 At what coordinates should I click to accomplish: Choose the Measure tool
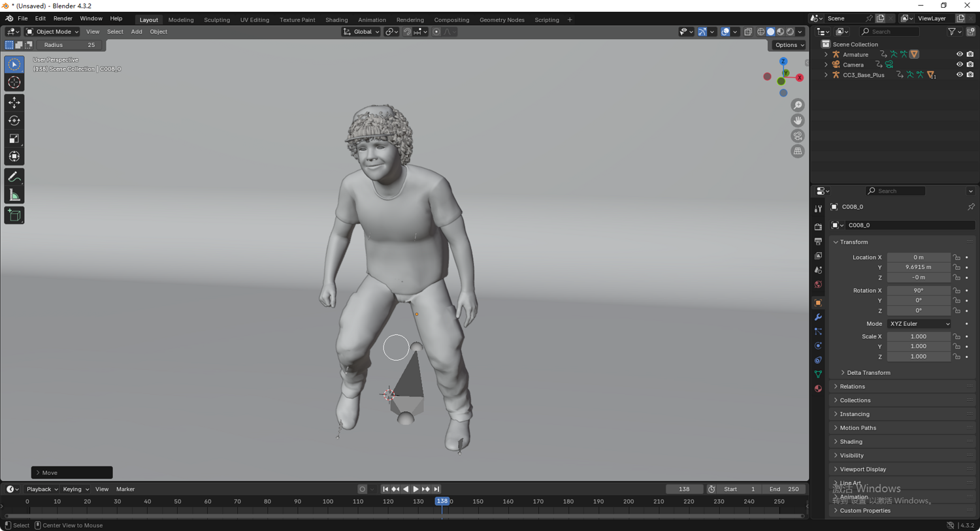coord(14,195)
